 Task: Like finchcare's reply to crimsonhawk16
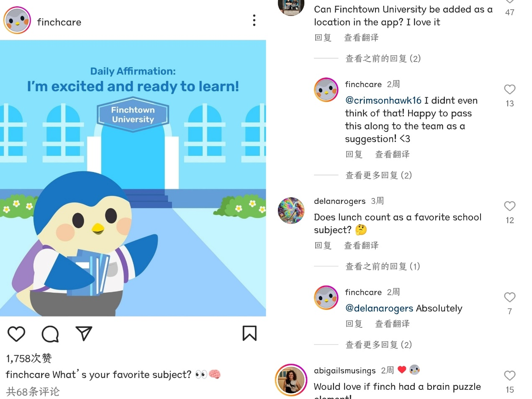pyautogui.click(x=509, y=89)
